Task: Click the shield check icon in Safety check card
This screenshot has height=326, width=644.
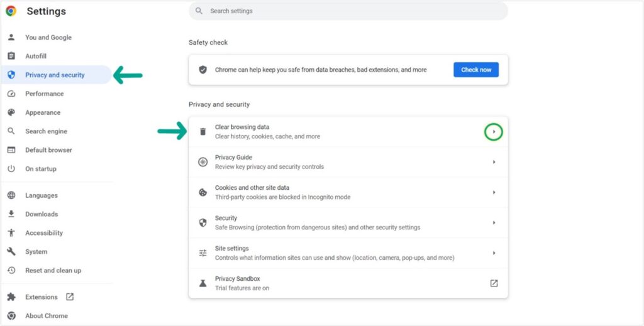Action: tap(203, 70)
